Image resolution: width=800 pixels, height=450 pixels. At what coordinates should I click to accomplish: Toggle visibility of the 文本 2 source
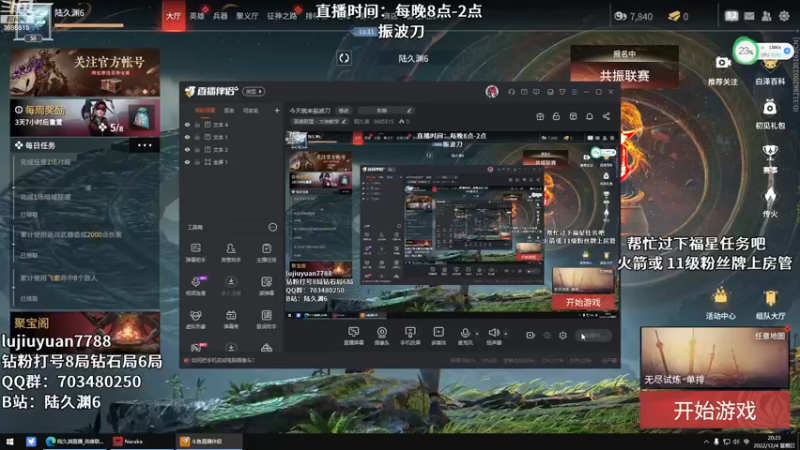coord(187,149)
